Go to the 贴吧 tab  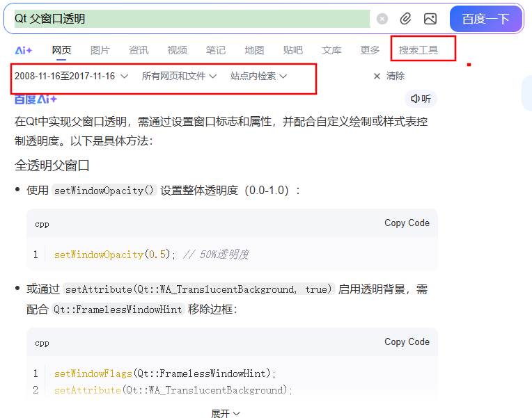tap(292, 50)
